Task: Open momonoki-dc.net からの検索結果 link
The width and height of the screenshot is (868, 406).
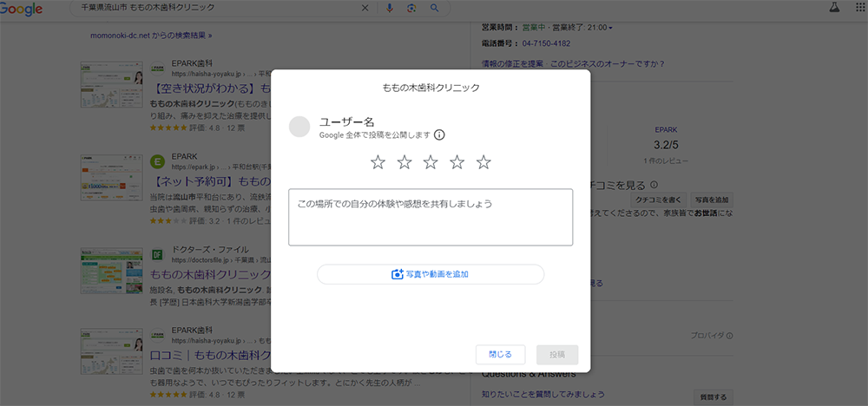Action: (x=149, y=36)
